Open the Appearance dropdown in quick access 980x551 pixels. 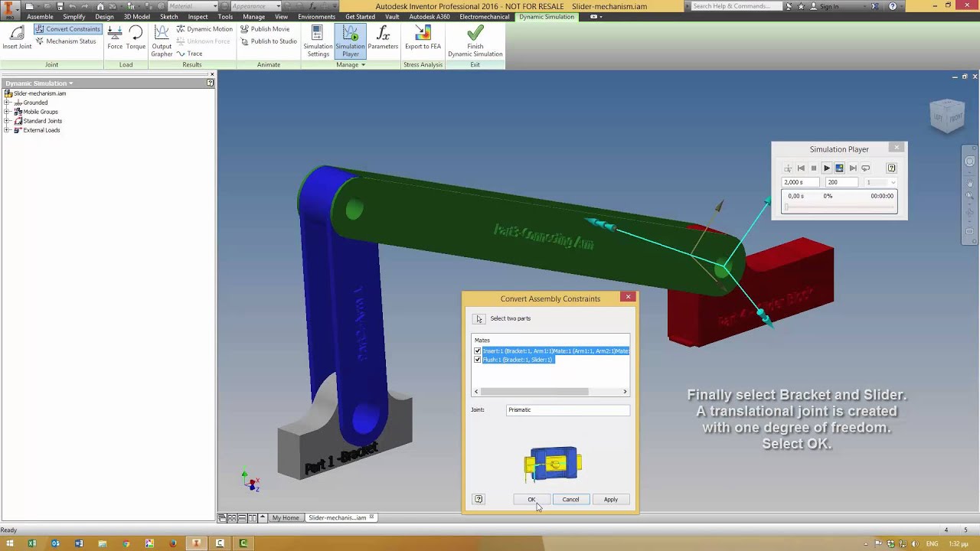pyautogui.click(x=256, y=6)
